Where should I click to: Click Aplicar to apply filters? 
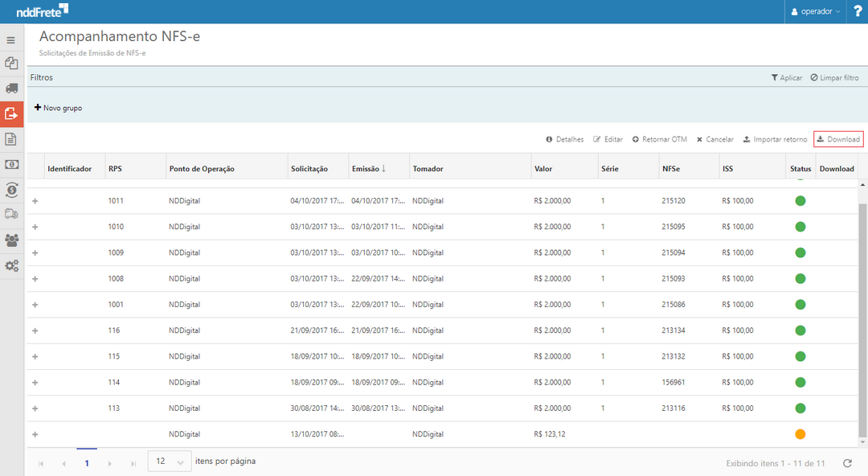[786, 78]
